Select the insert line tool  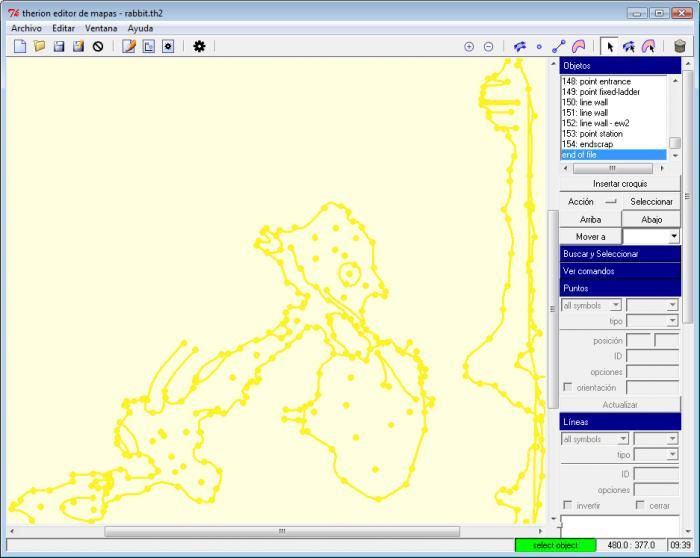(558, 46)
